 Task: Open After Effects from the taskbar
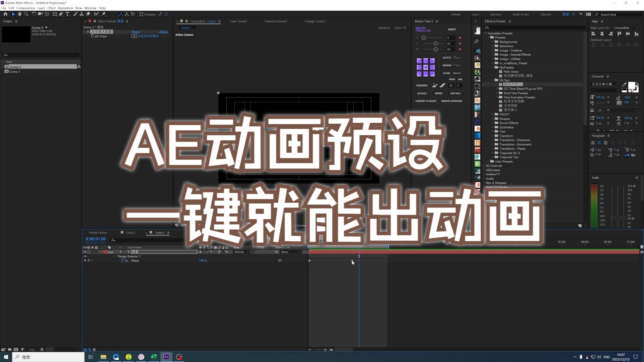click(166, 357)
